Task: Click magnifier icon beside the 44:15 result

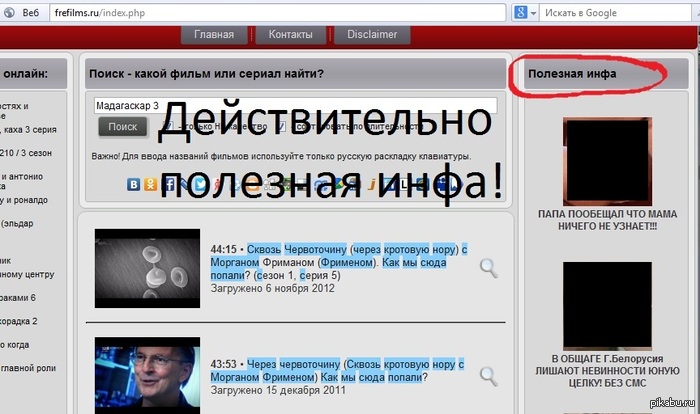Action: pyautogui.click(x=488, y=266)
